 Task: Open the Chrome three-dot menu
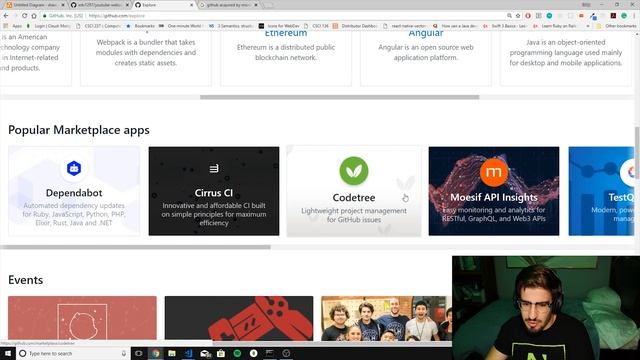pos(635,16)
